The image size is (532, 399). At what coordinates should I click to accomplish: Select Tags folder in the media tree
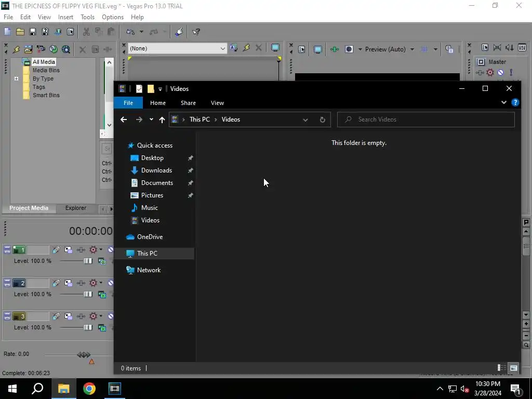[x=38, y=87]
